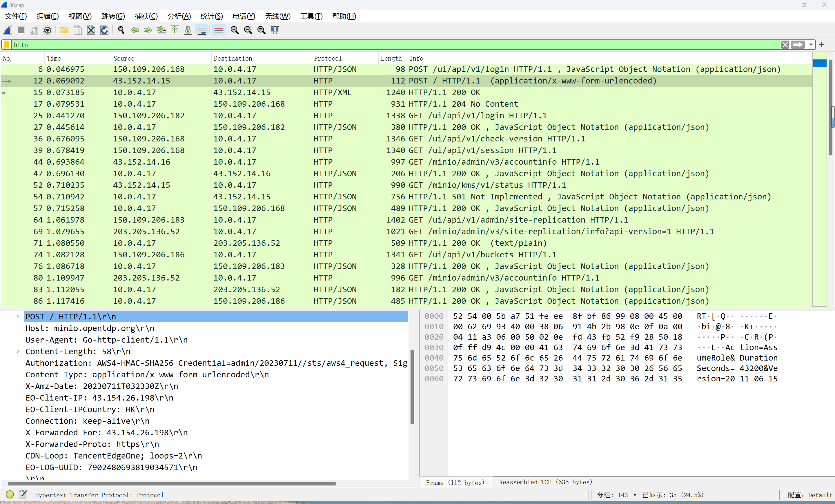Click resize columns toolbar icon
The height and width of the screenshot is (504, 835).
pyautogui.click(x=275, y=30)
